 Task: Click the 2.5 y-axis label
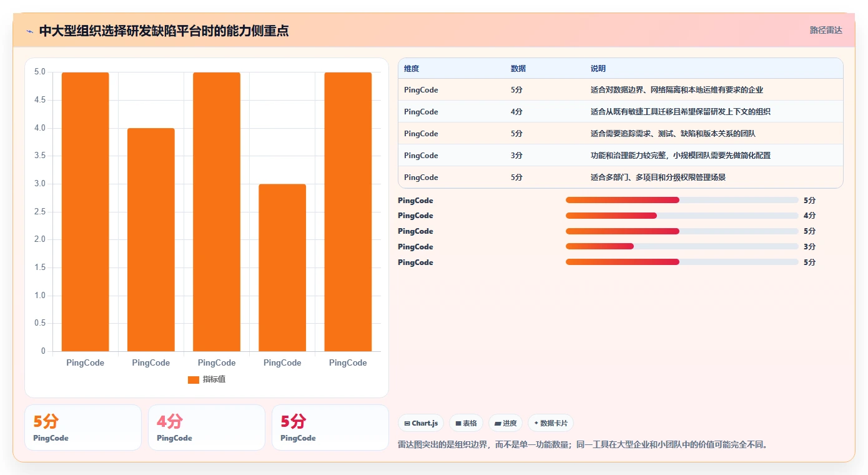coord(39,212)
